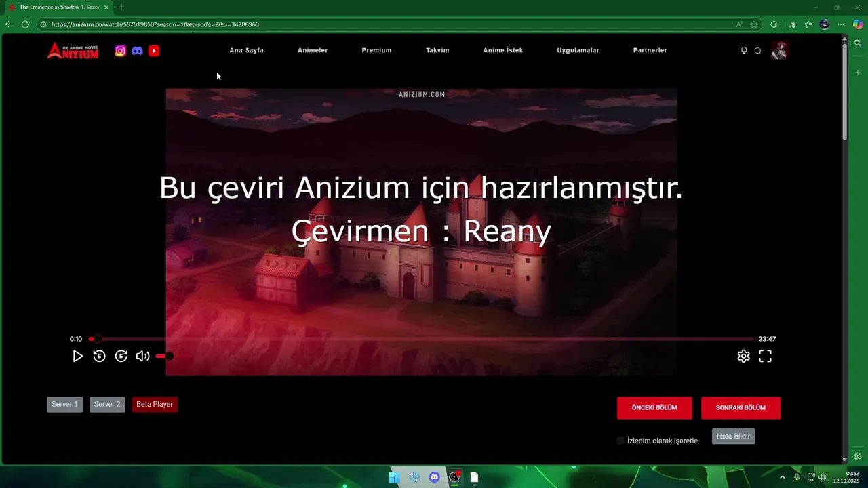
Task: Select Server 2
Action: (x=107, y=405)
